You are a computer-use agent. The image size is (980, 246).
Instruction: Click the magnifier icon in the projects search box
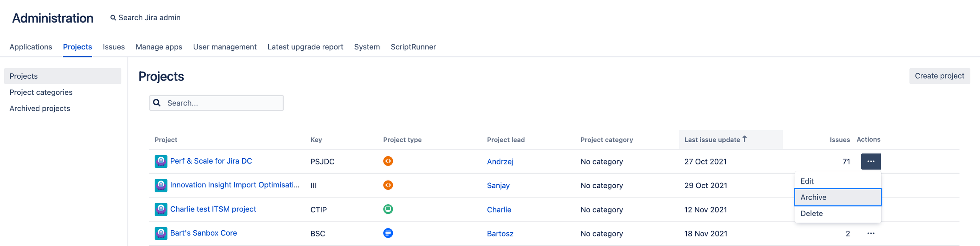click(x=157, y=103)
